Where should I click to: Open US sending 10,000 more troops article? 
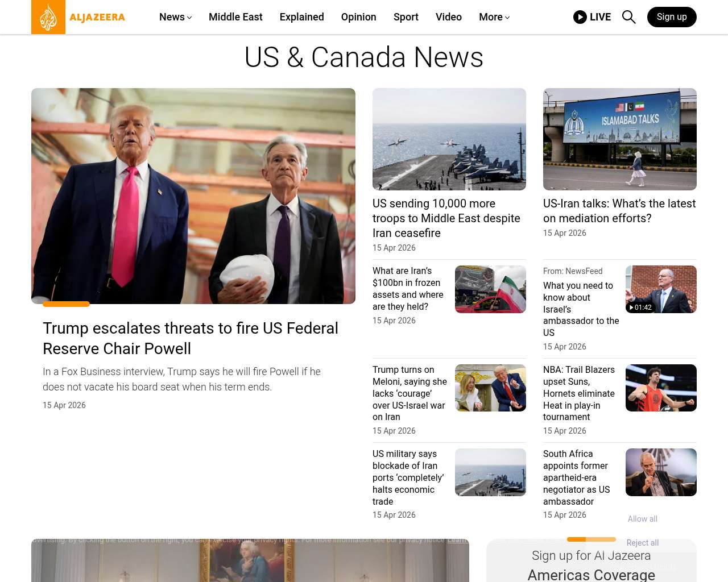[x=446, y=218]
